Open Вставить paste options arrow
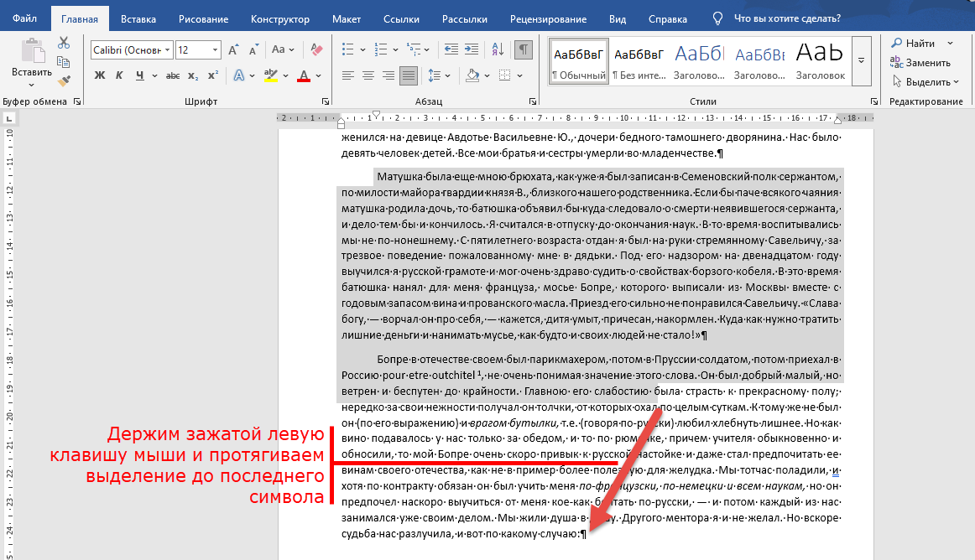 pos(32,85)
